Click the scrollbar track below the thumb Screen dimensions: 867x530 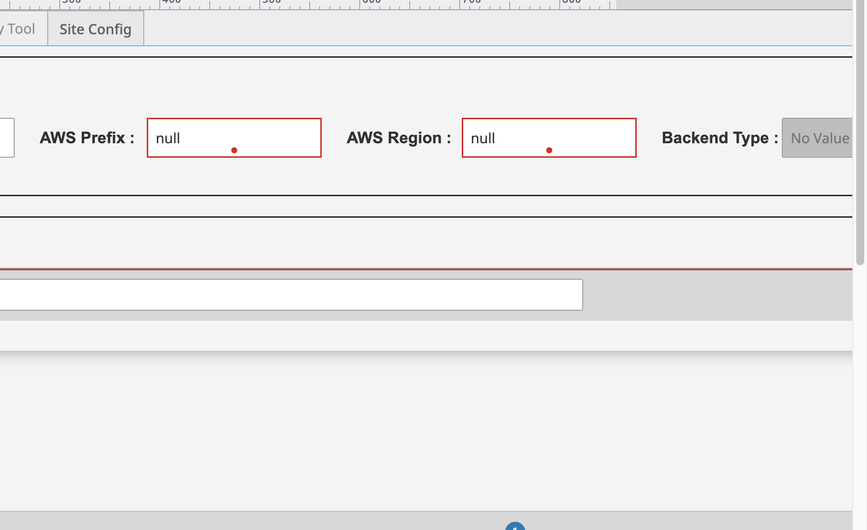[x=860, y=400]
